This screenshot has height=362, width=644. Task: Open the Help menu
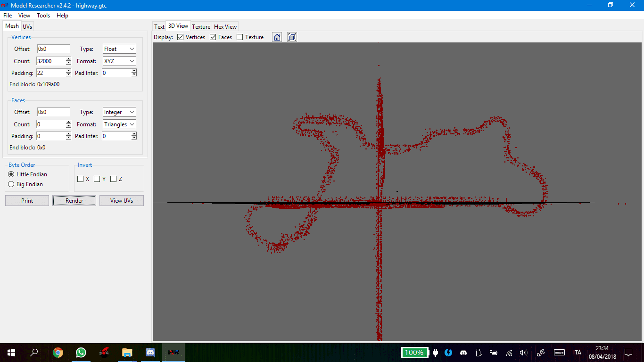pyautogui.click(x=62, y=16)
